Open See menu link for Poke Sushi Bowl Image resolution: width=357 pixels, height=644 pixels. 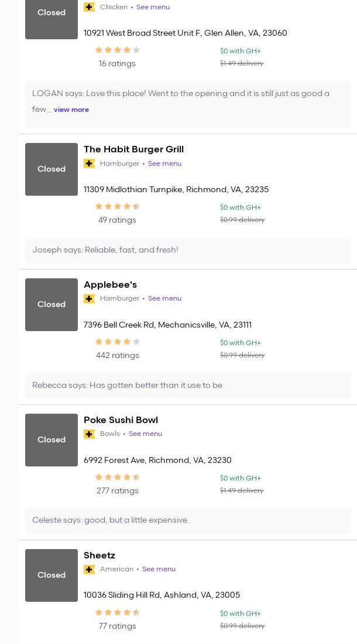[145, 434]
